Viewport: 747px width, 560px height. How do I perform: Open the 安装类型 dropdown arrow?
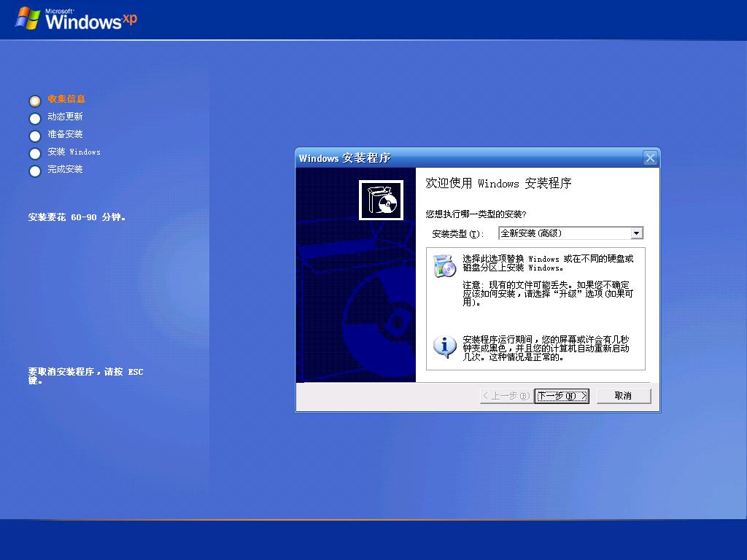tap(636, 233)
